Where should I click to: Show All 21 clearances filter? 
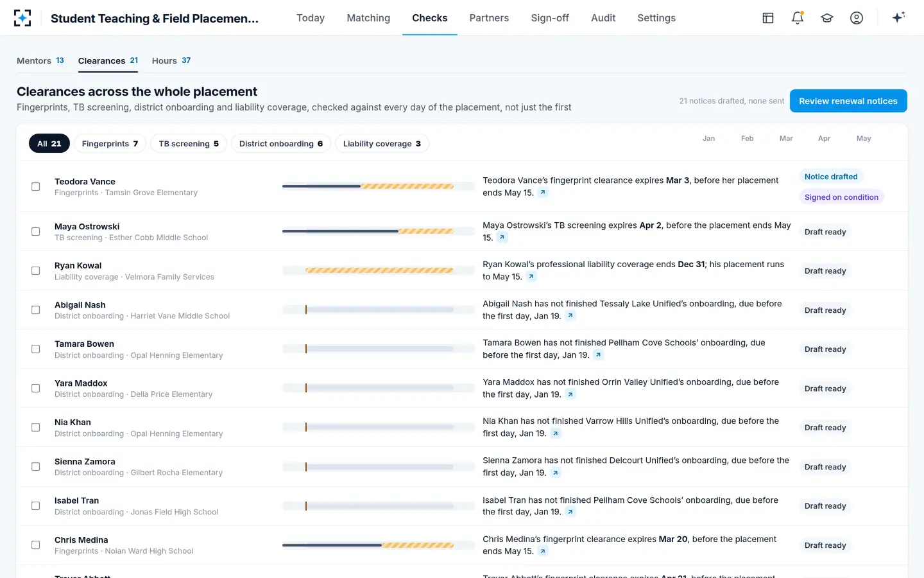[x=49, y=144]
